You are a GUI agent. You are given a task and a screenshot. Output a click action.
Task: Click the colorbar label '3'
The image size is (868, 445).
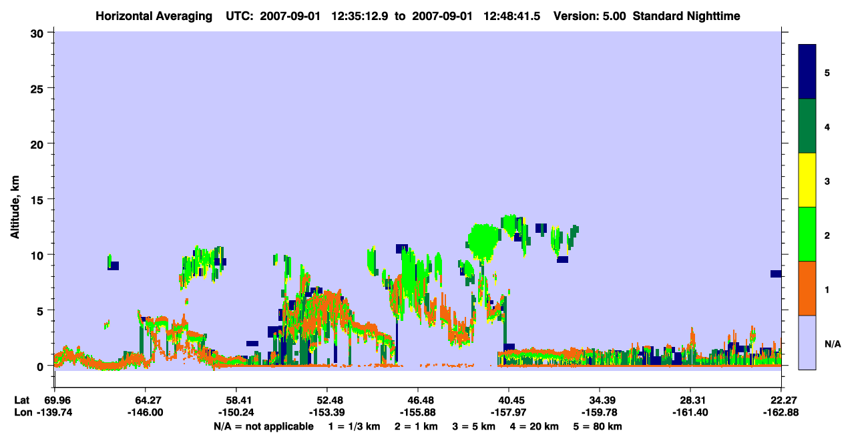[827, 180]
